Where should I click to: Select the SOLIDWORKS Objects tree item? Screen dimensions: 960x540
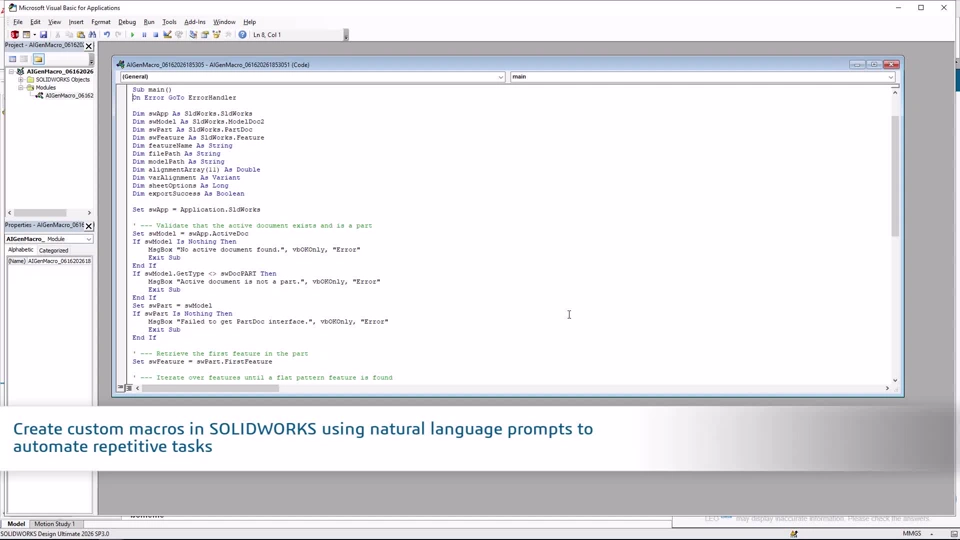62,80
